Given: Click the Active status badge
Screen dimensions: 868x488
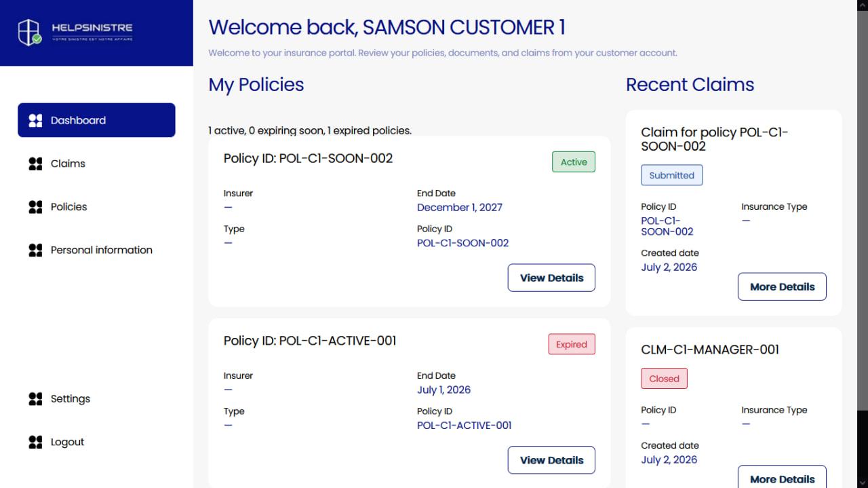Looking at the screenshot, I should click(574, 162).
